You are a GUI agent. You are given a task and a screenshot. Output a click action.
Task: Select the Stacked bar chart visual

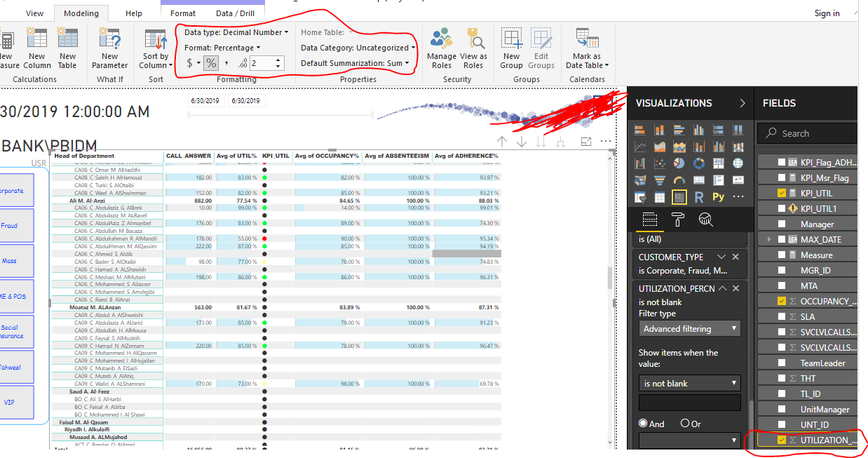click(x=639, y=130)
